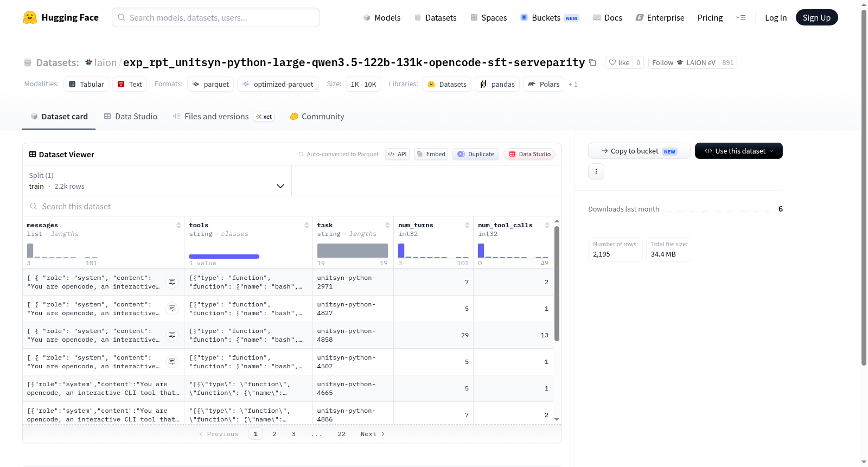Image resolution: width=868 pixels, height=467 pixels.
Task: Open the API button in Dataset Viewer
Action: [x=397, y=154]
